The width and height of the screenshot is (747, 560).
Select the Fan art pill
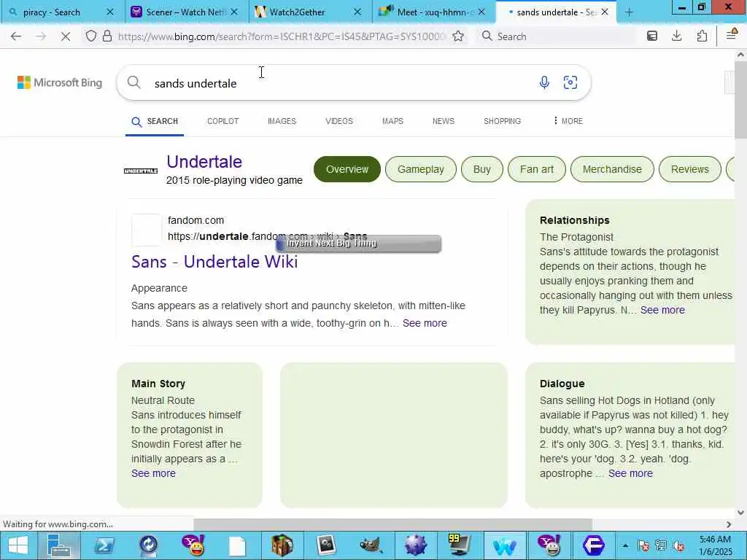537,169
